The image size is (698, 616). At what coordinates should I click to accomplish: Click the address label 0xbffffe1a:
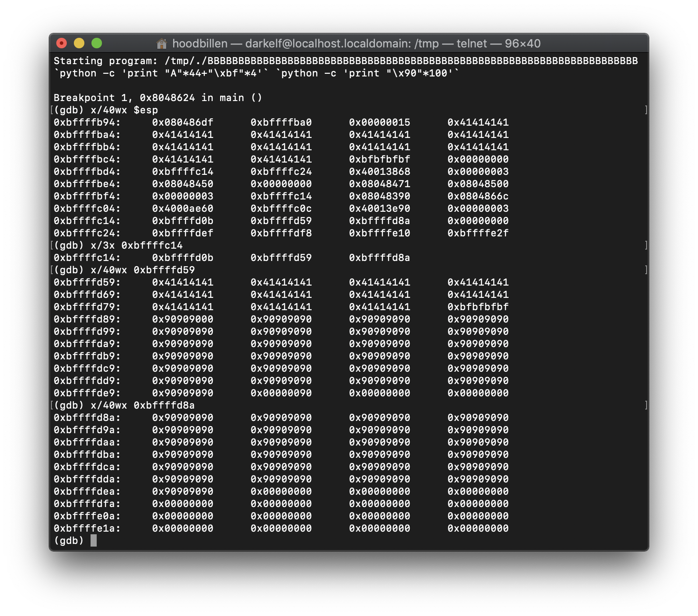click(87, 528)
